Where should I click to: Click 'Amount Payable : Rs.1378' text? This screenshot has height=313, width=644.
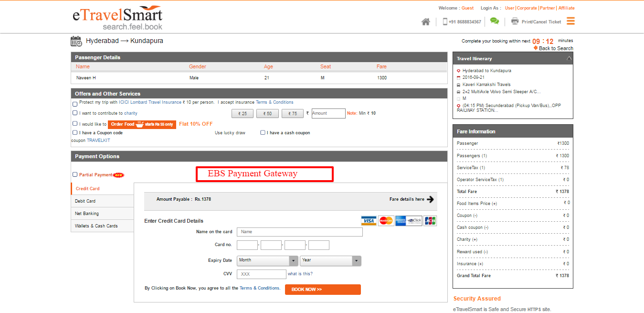(184, 199)
